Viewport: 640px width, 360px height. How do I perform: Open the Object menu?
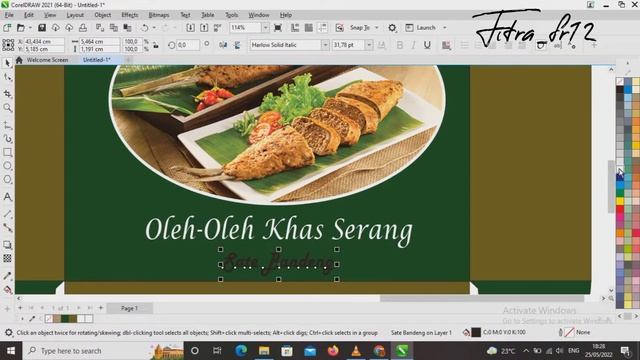click(102, 15)
